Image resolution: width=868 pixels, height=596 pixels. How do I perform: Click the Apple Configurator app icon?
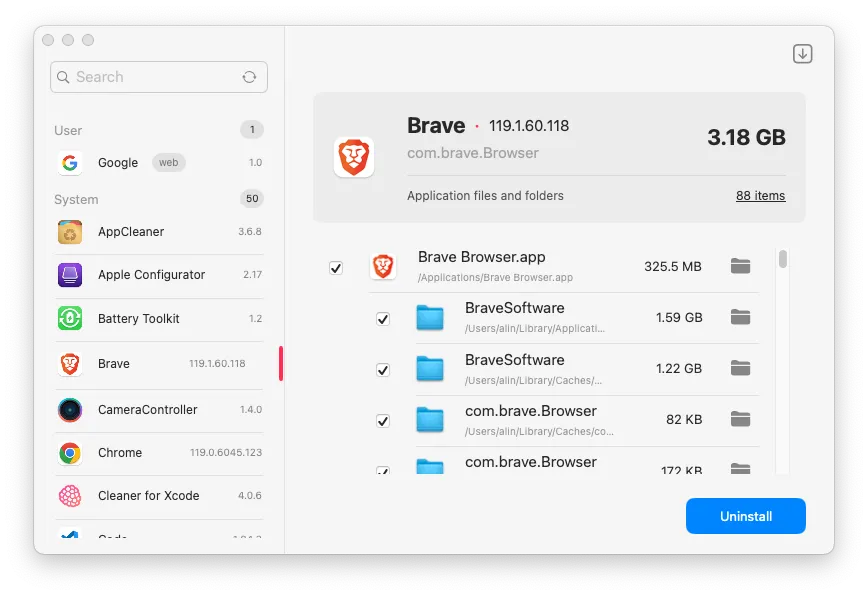click(x=70, y=275)
